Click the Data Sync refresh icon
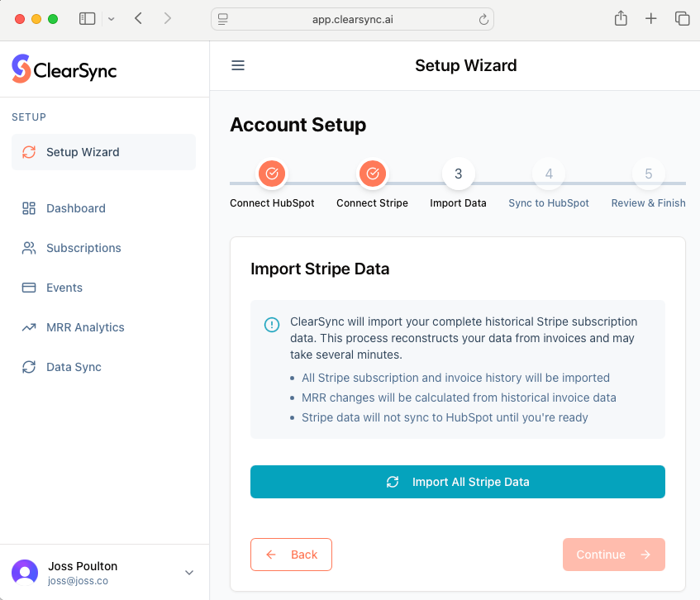Screen dimensions: 700x600 (x=29, y=367)
